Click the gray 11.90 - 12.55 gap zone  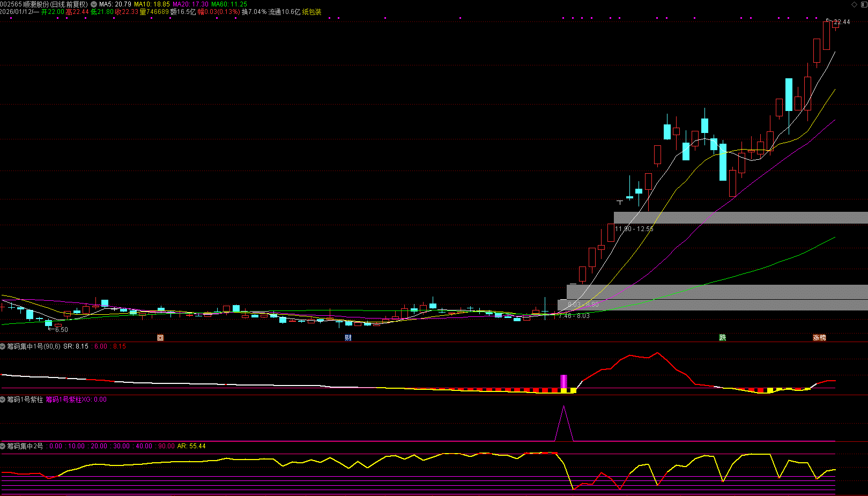740,218
